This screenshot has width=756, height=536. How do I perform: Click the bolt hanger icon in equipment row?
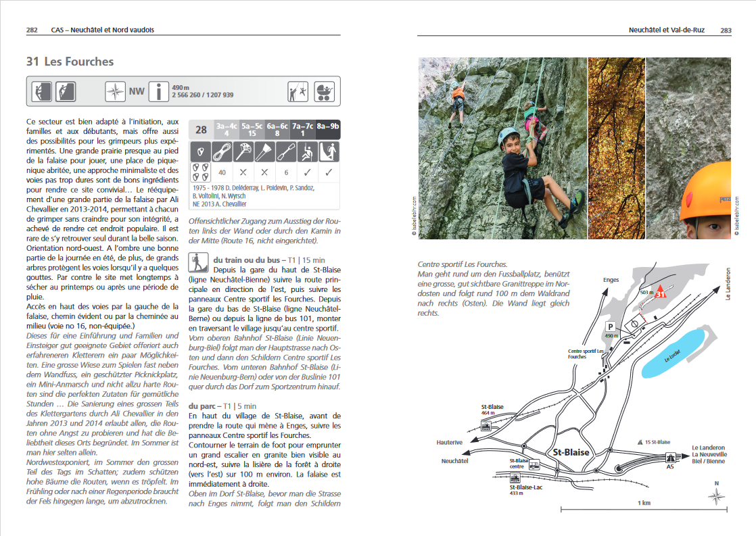[201, 152]
